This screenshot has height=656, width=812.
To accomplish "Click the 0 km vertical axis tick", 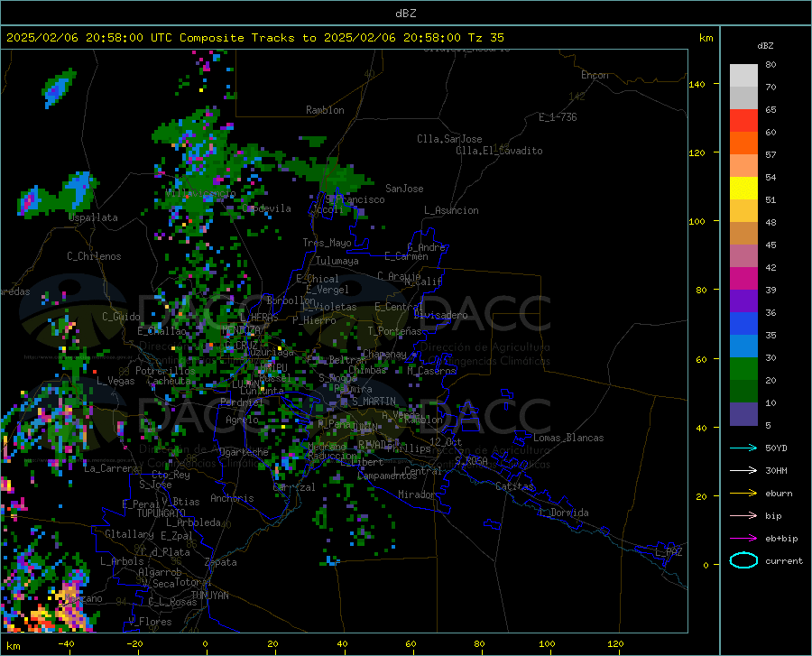I will [x=706, y=565].
